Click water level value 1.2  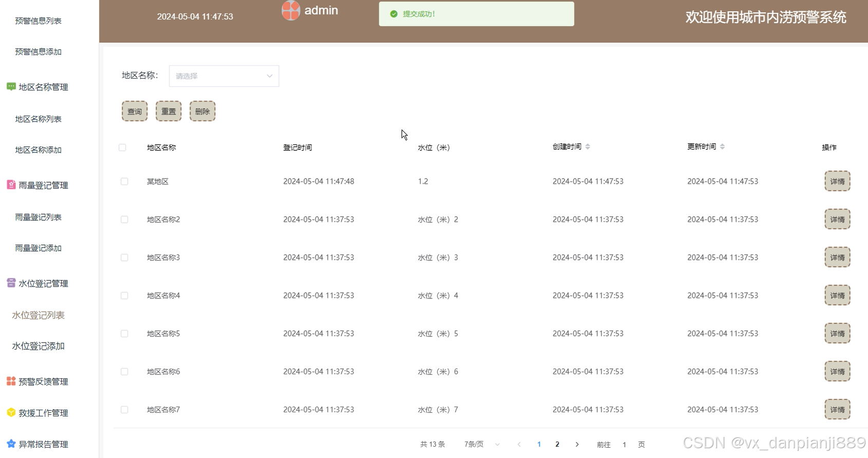click(x=423, y=181)
